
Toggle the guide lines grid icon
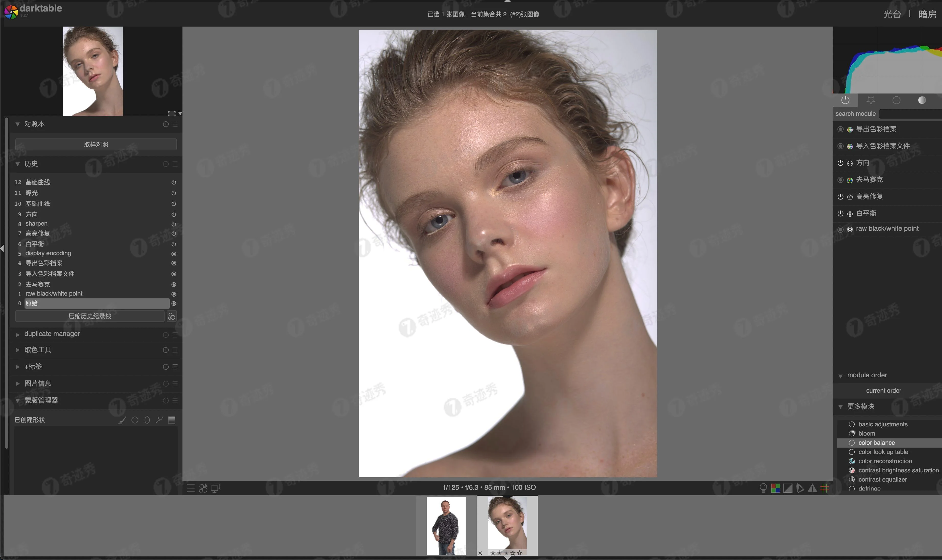[825, 487]
